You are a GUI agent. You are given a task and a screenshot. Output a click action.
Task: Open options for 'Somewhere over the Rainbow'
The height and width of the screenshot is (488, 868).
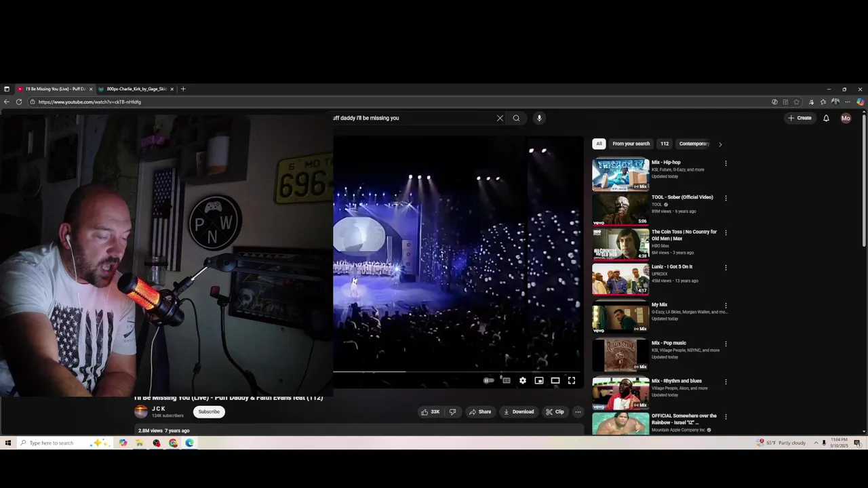[726, 417]
